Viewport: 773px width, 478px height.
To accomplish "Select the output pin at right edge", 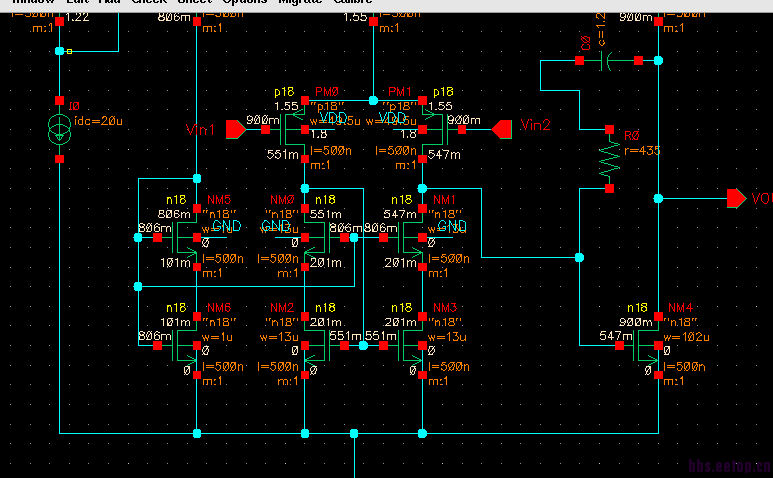I will (736, 198).
